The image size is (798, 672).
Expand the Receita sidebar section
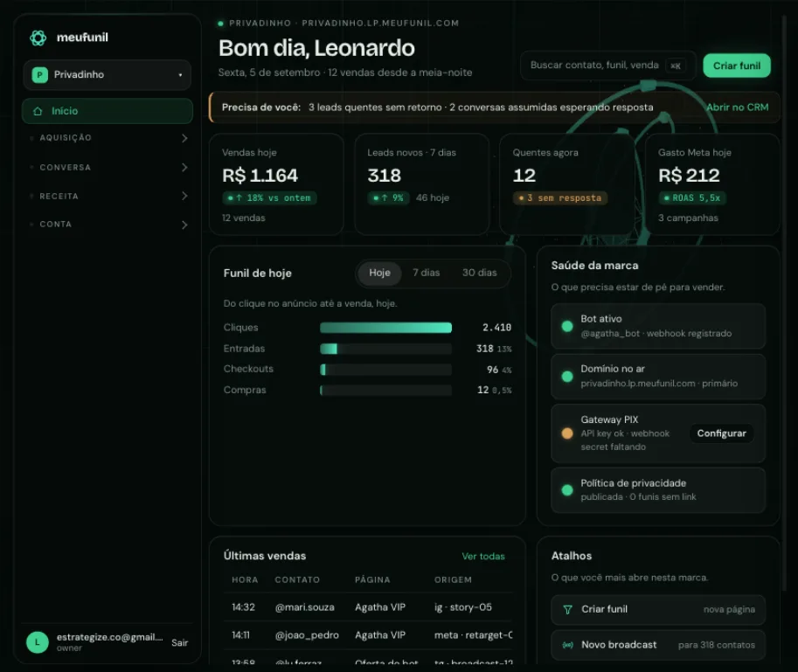[108, 197]
